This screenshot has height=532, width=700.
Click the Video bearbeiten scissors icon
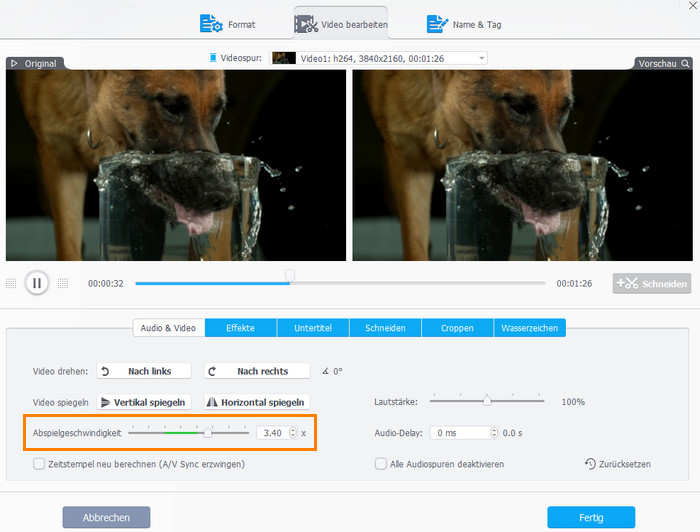point(306,24)
